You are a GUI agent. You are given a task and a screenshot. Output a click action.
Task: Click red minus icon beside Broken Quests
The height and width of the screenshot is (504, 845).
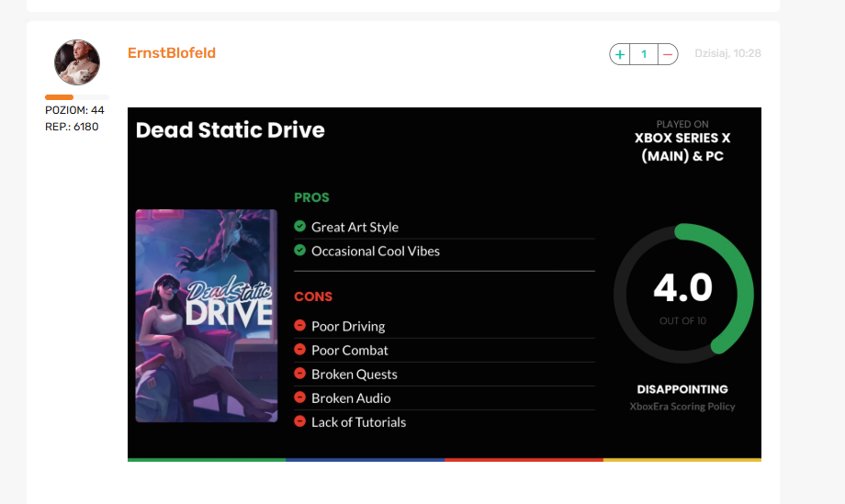[300, 373]
